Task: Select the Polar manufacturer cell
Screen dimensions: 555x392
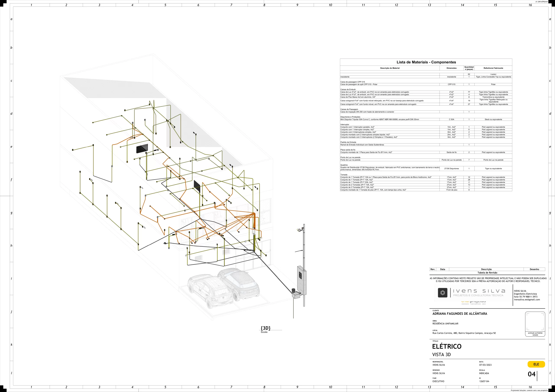Action: pos(493,84)
